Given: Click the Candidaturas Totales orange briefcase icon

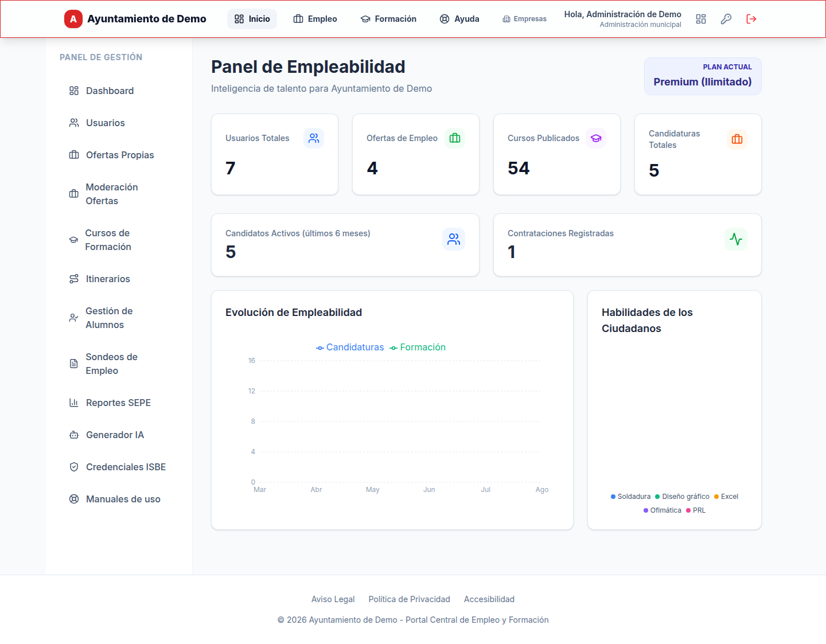Looking at the screenshot, I should coord(737,139).
